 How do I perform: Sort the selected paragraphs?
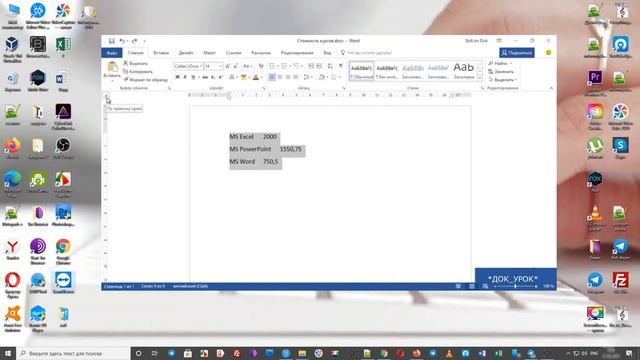coord(330,66)
